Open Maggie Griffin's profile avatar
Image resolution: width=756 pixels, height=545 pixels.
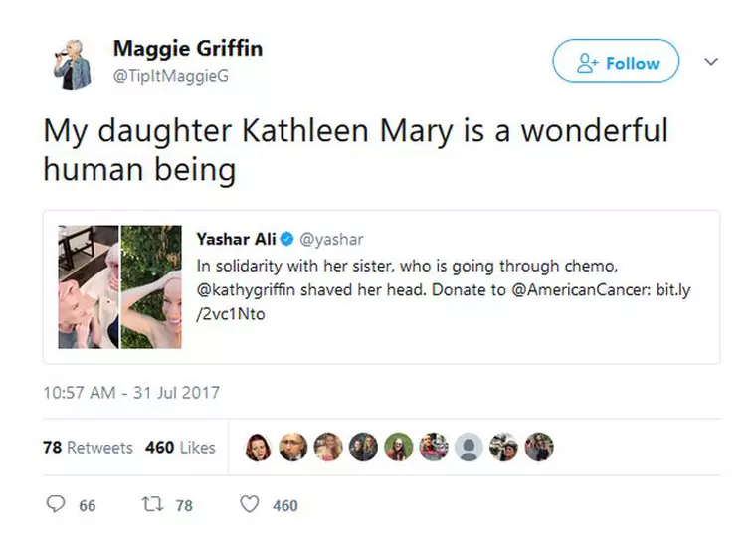point(72,62)
